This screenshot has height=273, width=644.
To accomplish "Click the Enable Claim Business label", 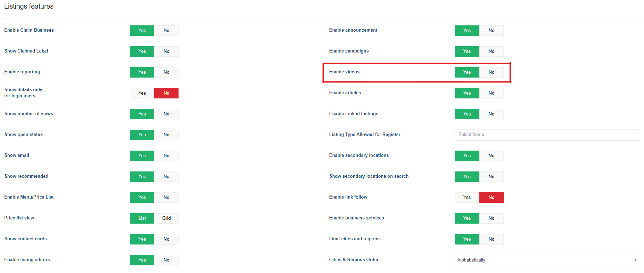I will (29, 30).
